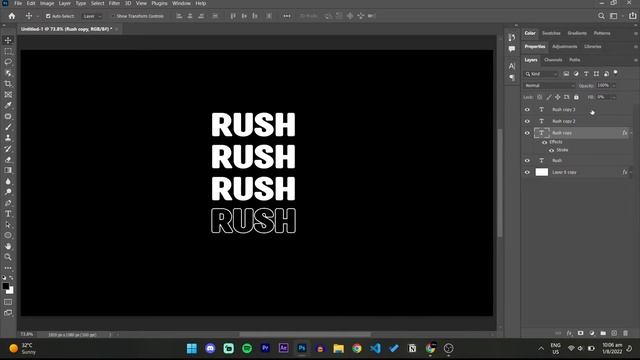The width and height of the screenshot is (640, 360).
Task: Select the Crop tool
Action: tap(8, 84)
